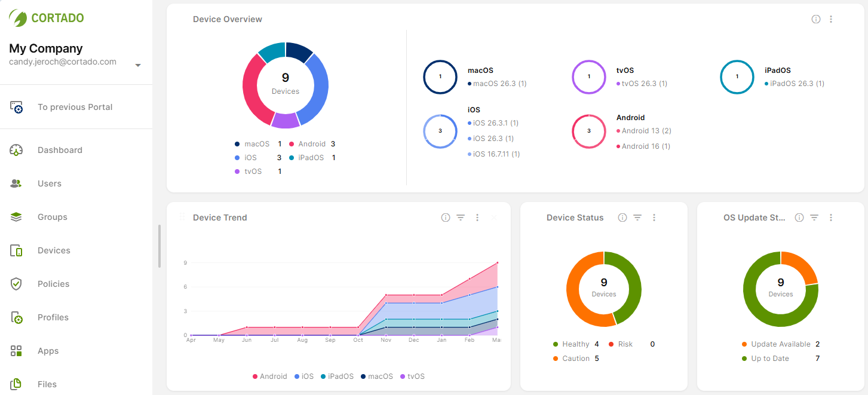Open the filter icon on the Device Trend card
Screen dimensions: 868x395
pyautogui.click(x=461, y=218)
